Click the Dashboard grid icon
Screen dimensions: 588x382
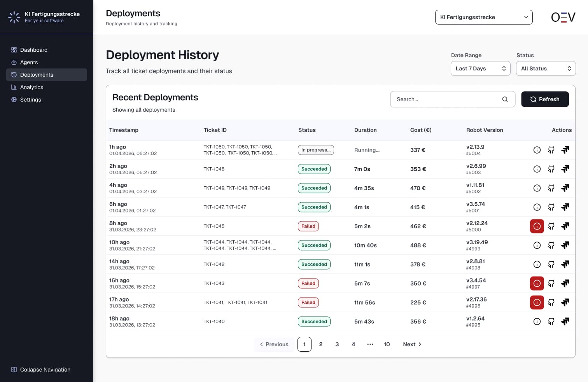click(14, 50)
